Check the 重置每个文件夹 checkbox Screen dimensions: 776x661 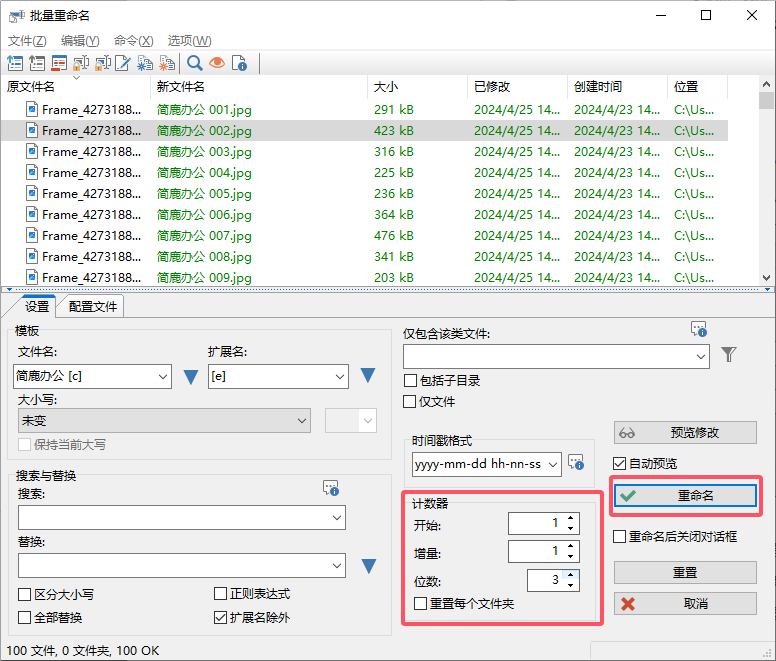point(420,603)
